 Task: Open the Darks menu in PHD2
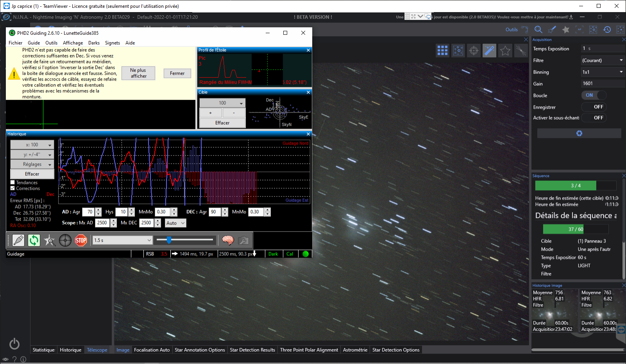tap(94, 43)
